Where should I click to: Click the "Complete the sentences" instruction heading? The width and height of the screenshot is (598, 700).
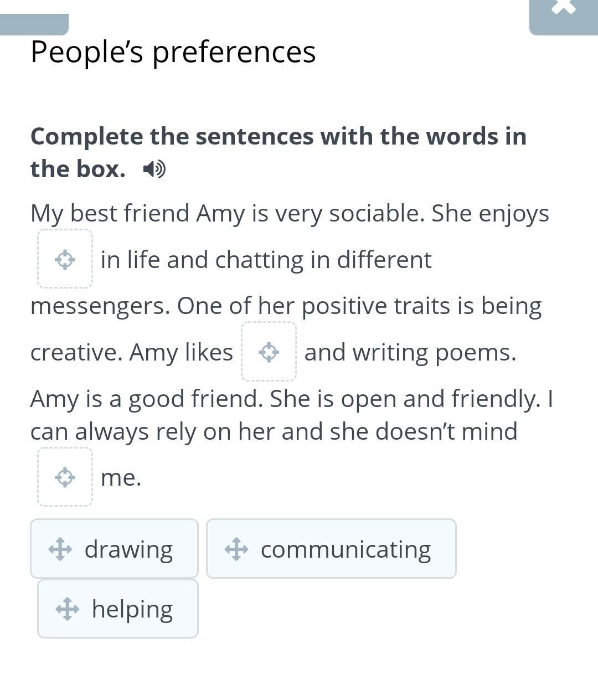click(x=278, y=137)
